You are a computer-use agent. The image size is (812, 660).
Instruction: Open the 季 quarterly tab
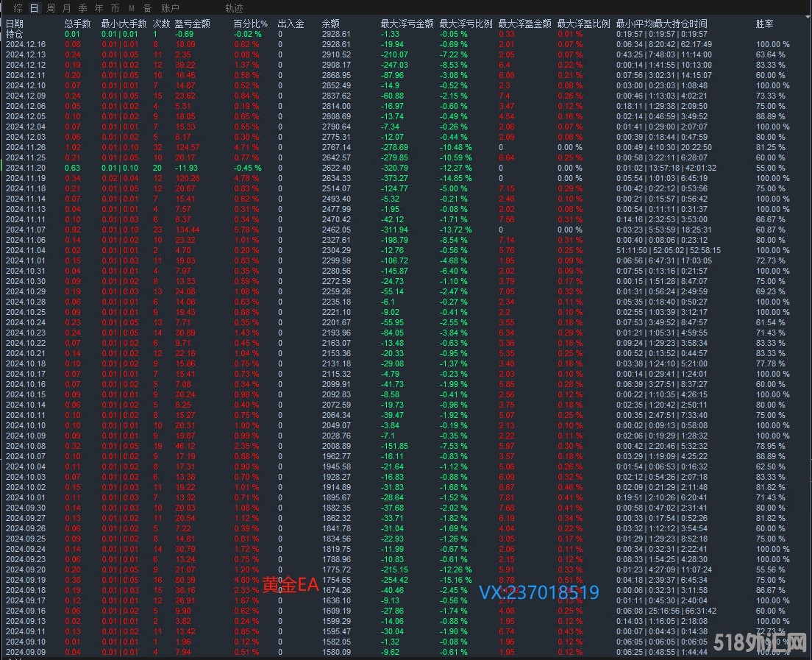point(82,8)
